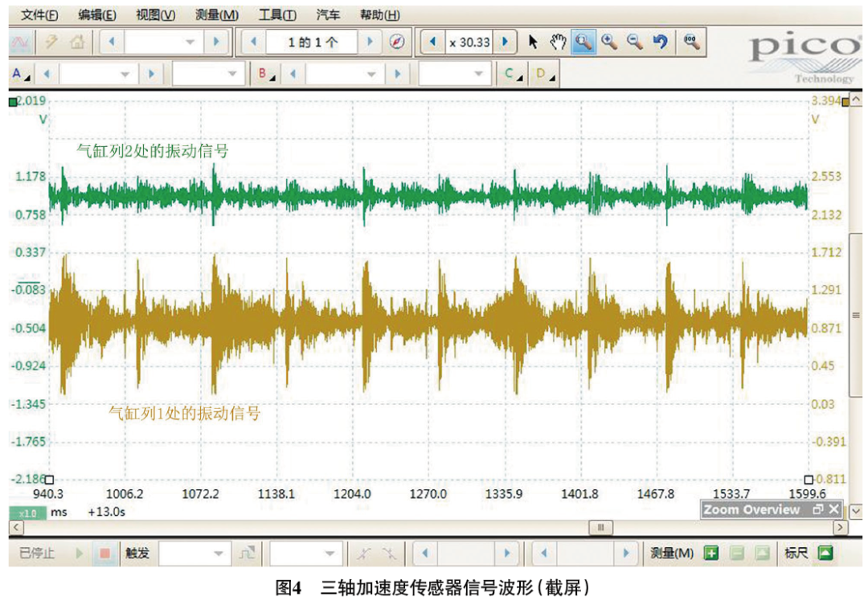Open the 编辑(E) menu
The image size is (868, 605).
97,15
